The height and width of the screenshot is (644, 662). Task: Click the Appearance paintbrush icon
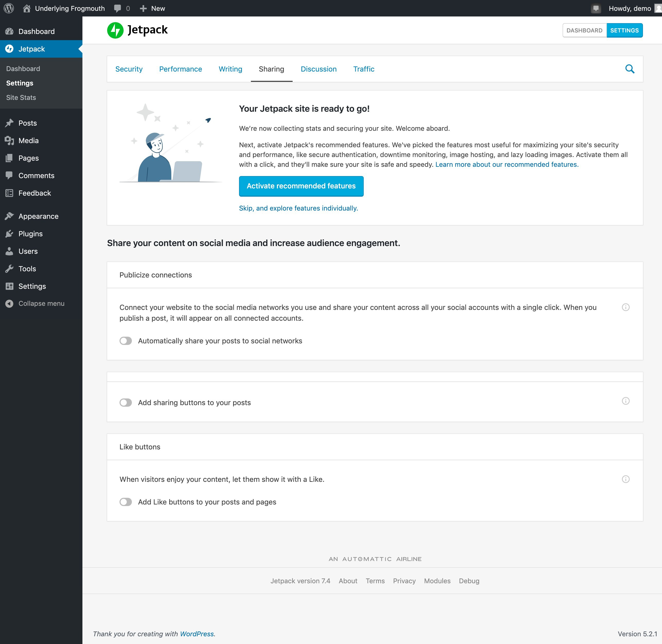(10, 216)
